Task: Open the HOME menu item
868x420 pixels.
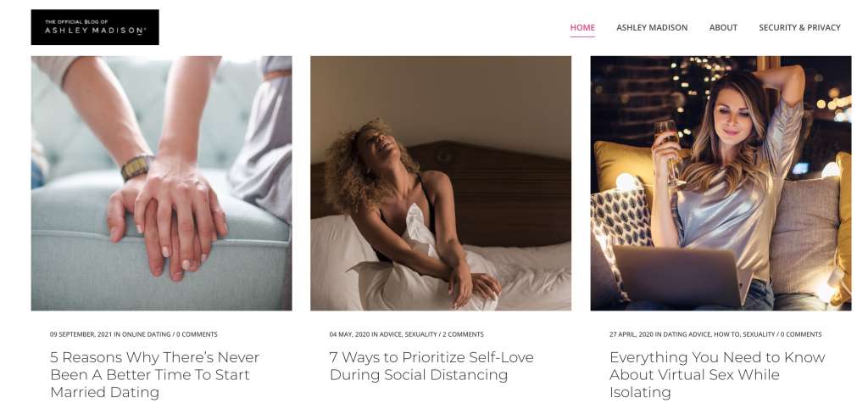Action: tap(582, 27)
